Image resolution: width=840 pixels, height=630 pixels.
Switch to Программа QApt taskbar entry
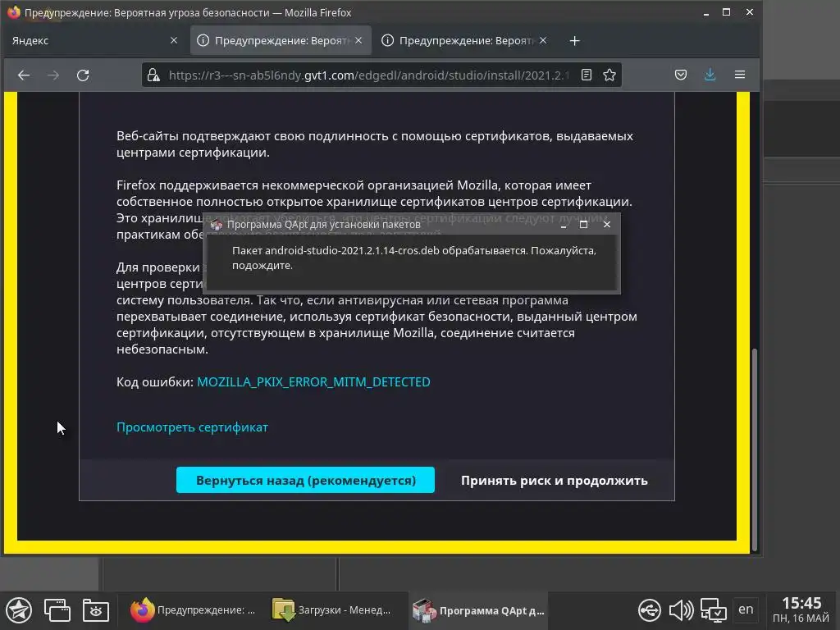(x=478, y=610)
